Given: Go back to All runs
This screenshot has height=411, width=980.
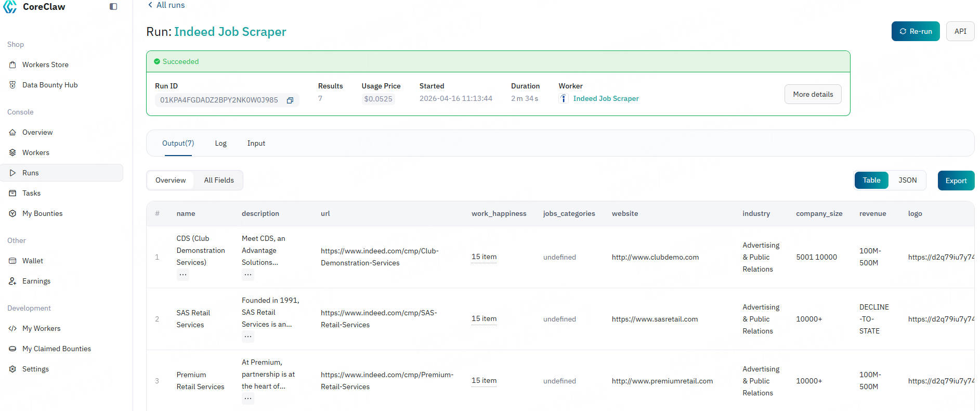Looking at the screenshot, I should [x=171, y=5].
